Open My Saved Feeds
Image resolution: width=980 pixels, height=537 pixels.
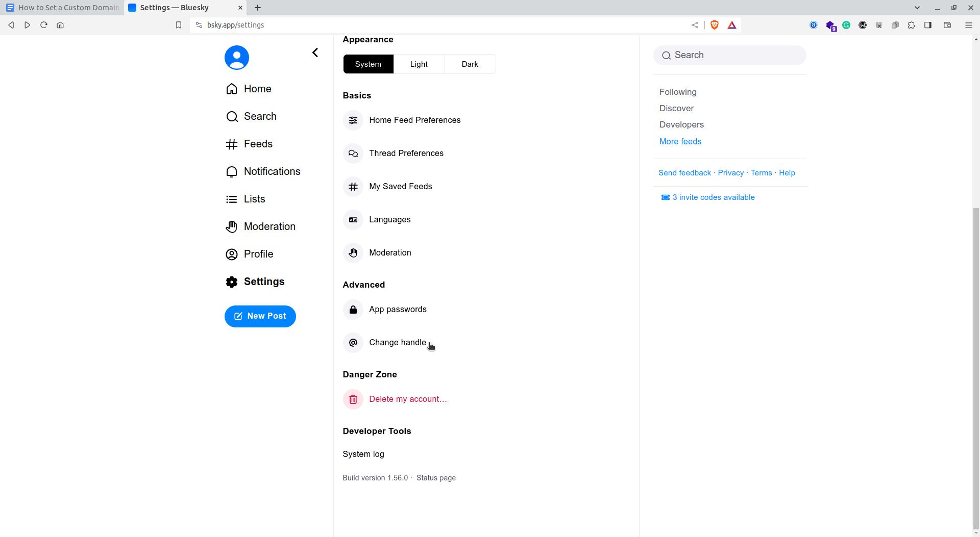coord(400,186)
